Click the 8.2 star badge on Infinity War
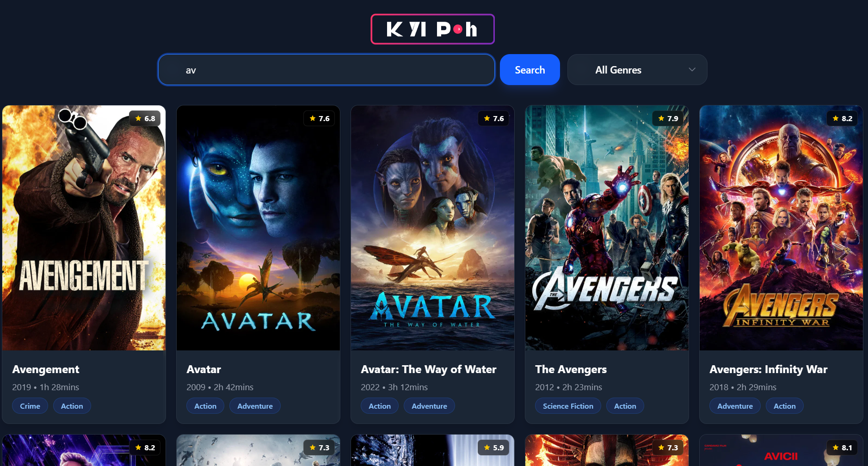This screenshot has width=868, height=466. tap(843, 118)
